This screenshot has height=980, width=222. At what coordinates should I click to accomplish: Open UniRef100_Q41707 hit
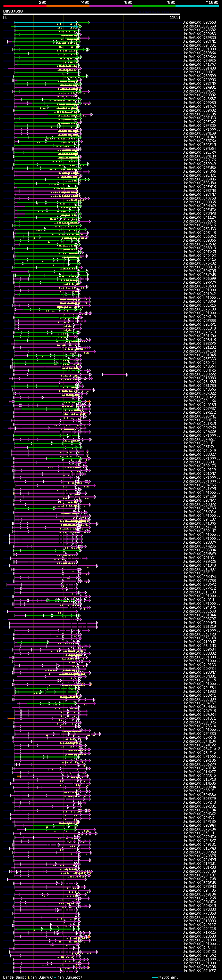(199, 65)
